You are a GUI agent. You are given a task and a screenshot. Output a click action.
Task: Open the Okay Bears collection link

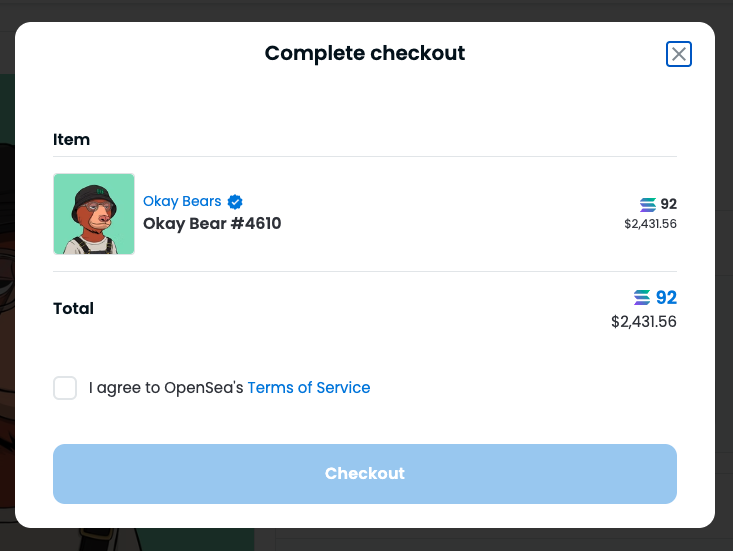(182, 202)
